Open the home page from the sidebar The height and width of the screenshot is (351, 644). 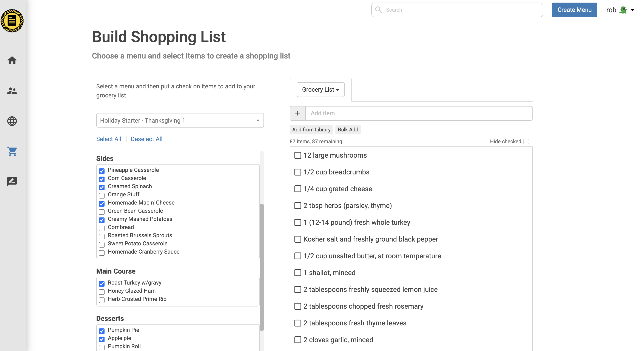coord(12,60)
